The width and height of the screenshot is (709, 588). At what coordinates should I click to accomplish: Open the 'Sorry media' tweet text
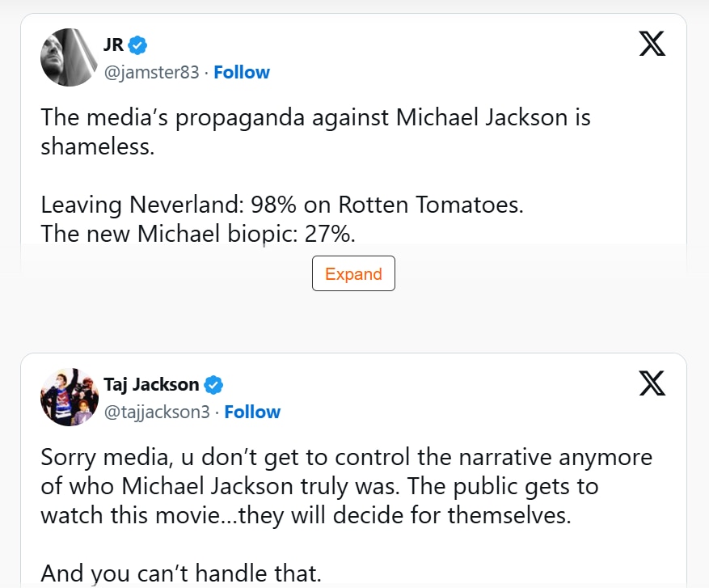346,486
